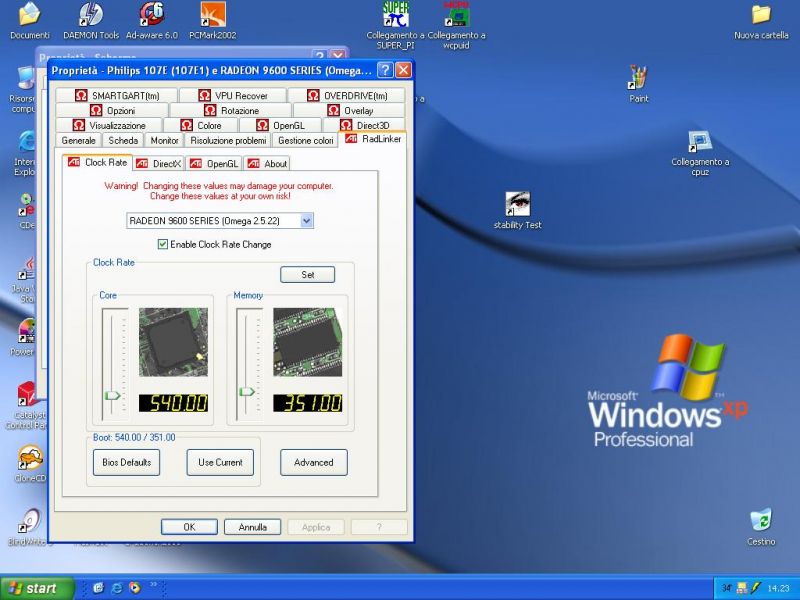Screen dimensions: 800x600
Task: Open the Windows start menu
Action: (37, 588)
